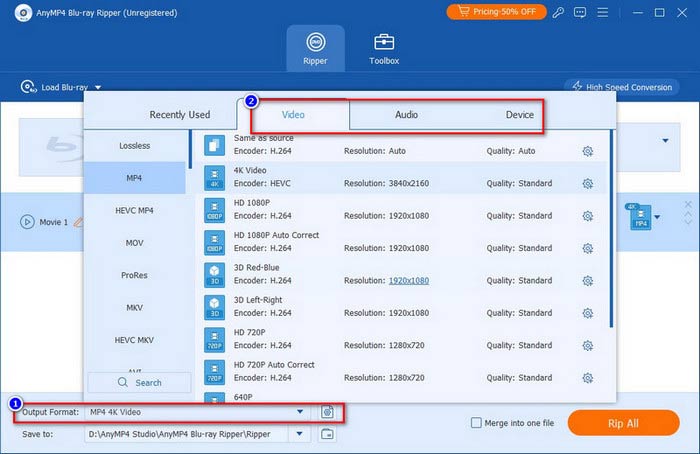Select the HD 720P preset title
The image size is (700, 454).
click(x=250, y=332)
